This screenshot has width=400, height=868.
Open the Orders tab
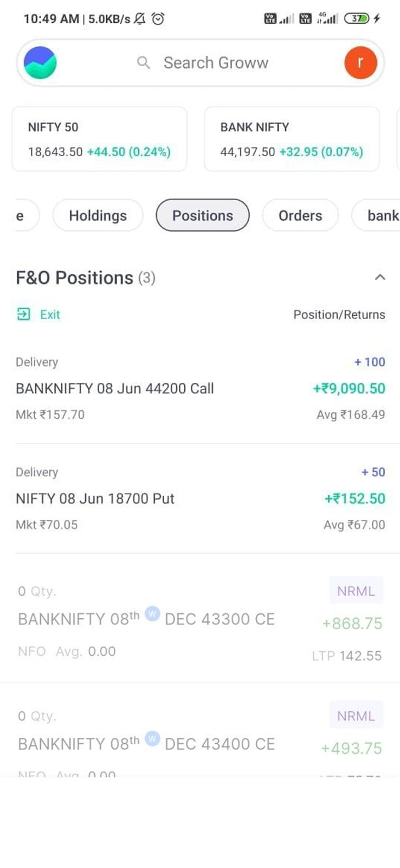click(300, 215)
